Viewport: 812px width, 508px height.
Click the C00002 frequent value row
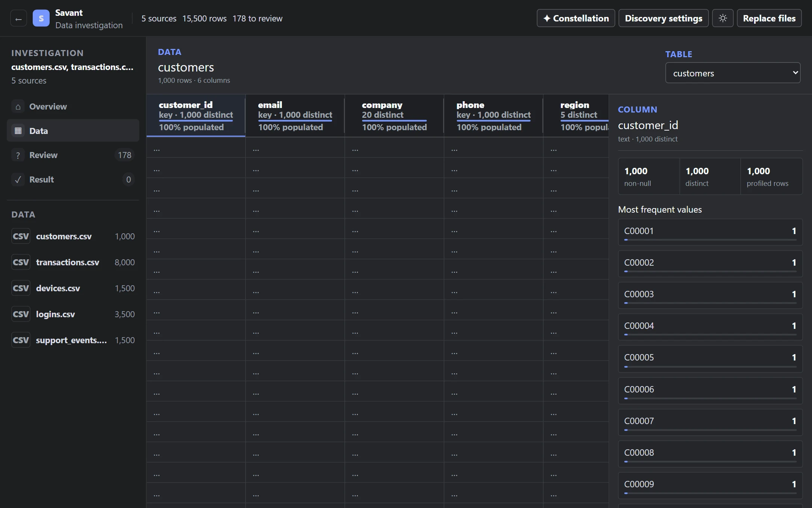710,264
